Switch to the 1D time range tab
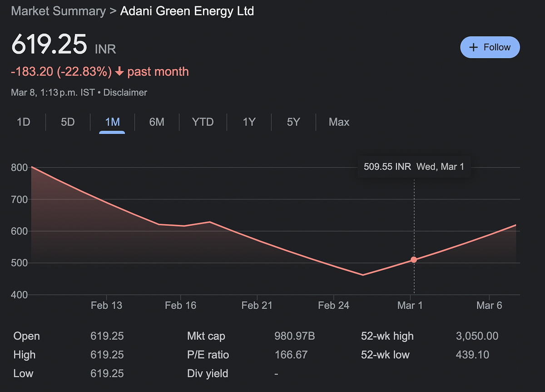The width and height of the screenshot is (545, 392). 23,122
